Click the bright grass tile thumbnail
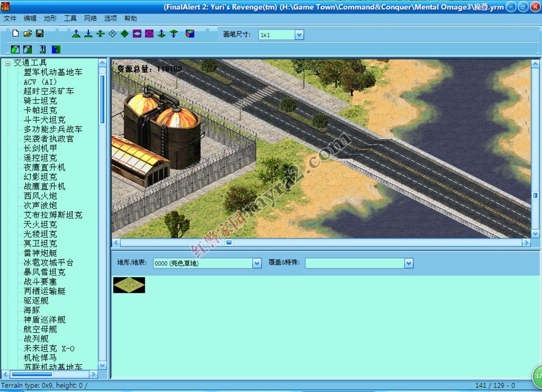 coord(130,285)
